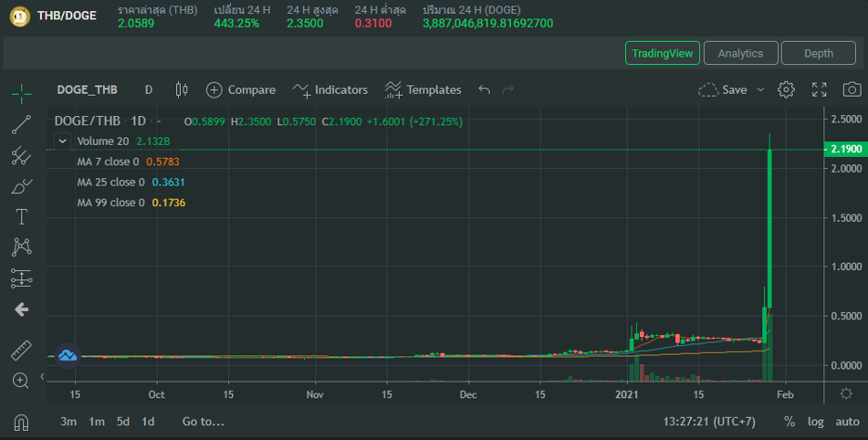Collapse the indicator legend chevron
Screen dimensions: 868x440
click(62, 141)
